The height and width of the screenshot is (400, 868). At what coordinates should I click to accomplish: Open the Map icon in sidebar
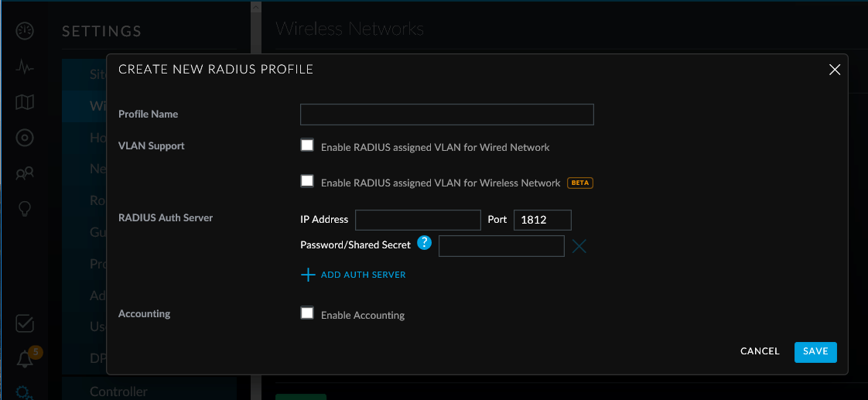click(25, 102)
